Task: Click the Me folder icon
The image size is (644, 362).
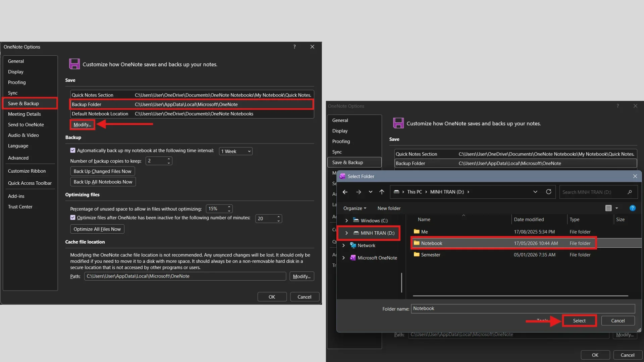Action: 417,232
